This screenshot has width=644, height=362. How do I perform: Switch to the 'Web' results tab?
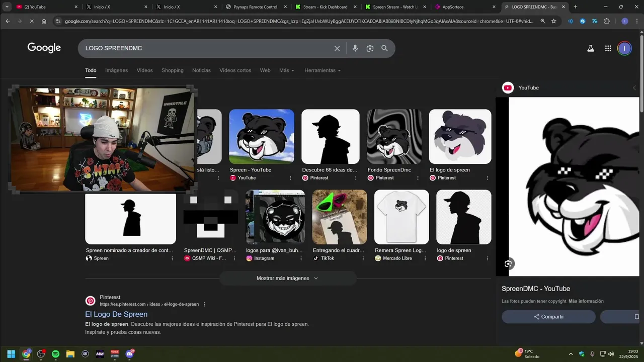pyautogui.click(x=265, y=70)
